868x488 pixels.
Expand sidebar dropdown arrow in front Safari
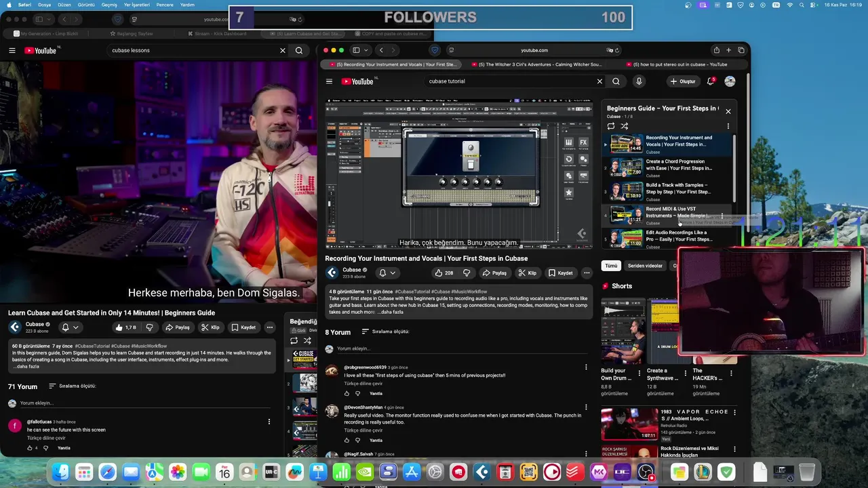[x=366, y=50]
